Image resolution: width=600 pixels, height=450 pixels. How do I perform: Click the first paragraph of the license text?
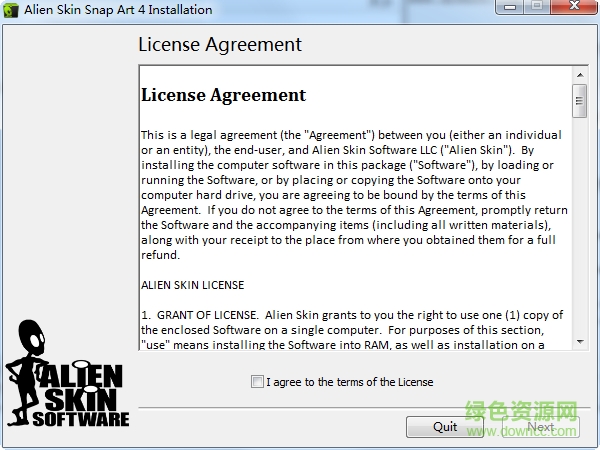point(354,195)
